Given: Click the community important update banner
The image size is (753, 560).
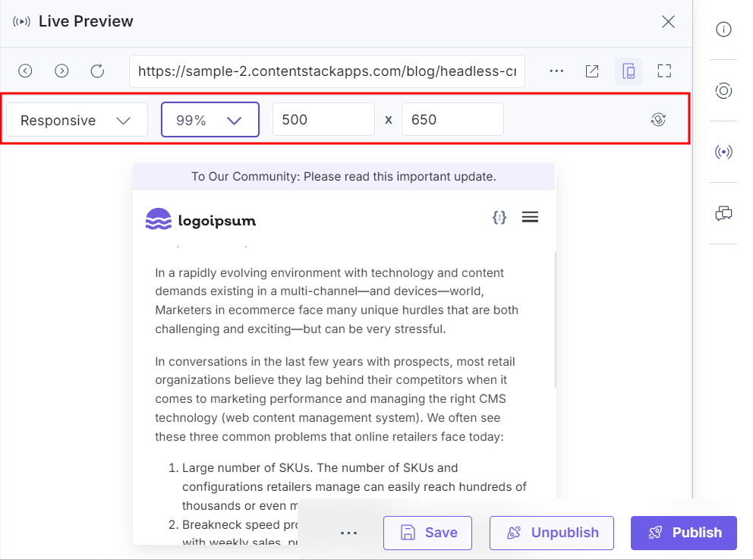Looking at the screenshot, I should click(x=344, y=177).
